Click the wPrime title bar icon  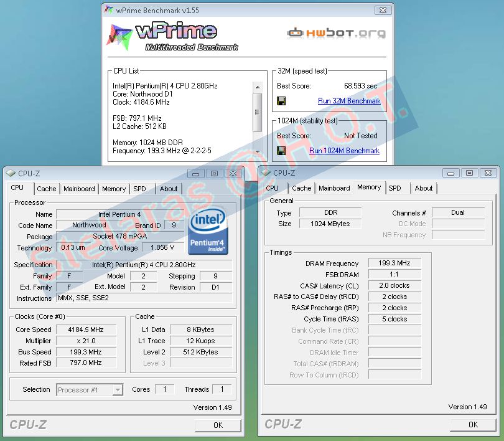click(109, 10)
